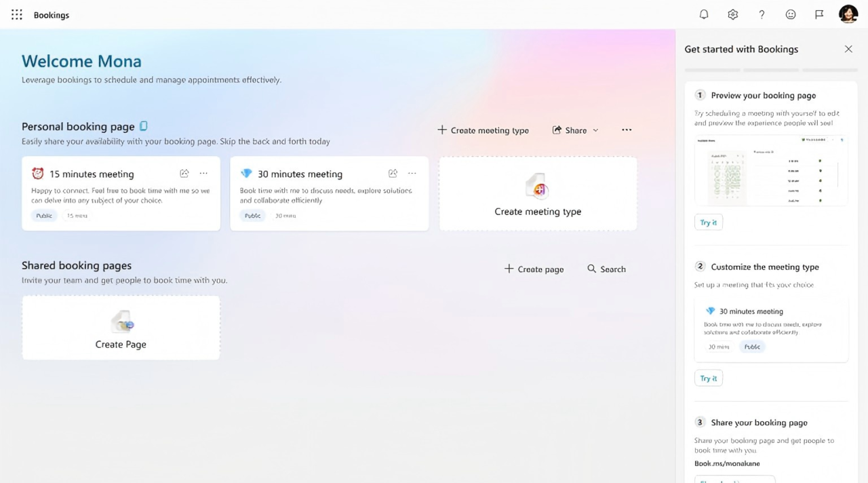Open the Book.ms/monakane link
The width and height of the screenshot is (868, 483).
click(727, 463)
